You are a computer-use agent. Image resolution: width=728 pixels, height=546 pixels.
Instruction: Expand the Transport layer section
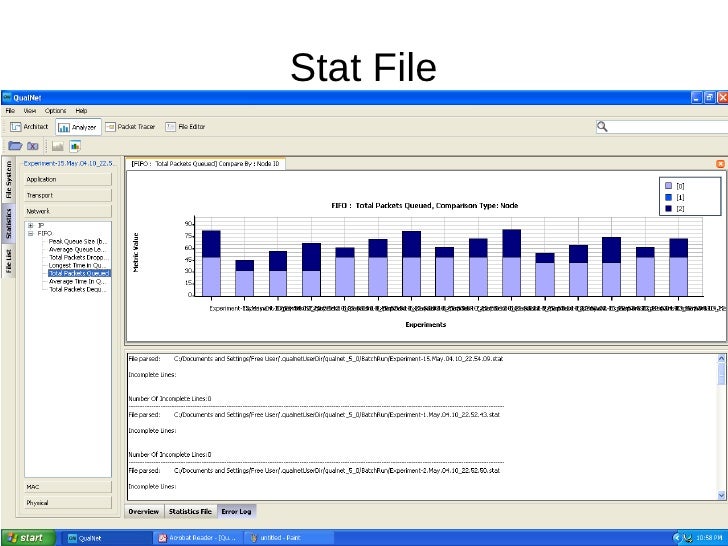[x=68, y=195]
